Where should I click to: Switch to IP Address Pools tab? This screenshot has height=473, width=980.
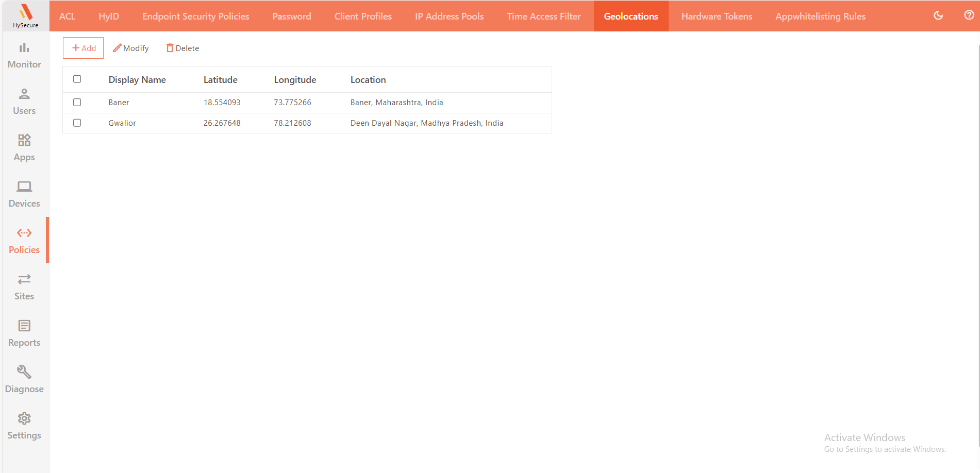[x=449, y=16]
